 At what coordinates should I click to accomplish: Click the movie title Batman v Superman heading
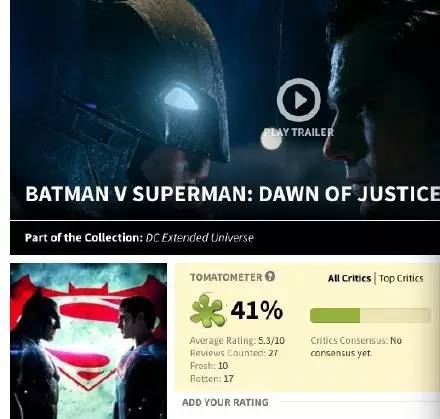tap(233, 194)
